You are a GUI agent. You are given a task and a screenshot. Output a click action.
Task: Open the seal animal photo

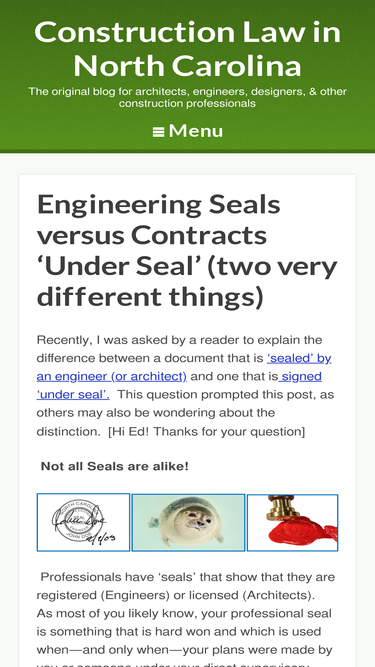tap(188, 522)
